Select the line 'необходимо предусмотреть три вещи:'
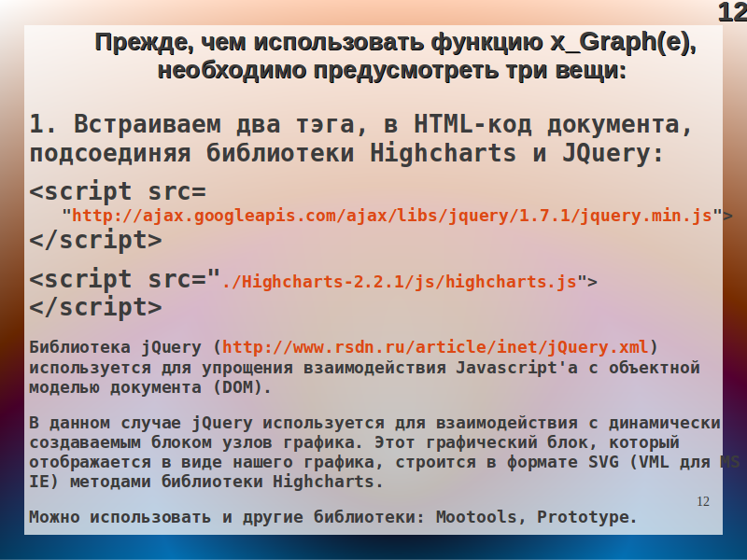The height and width of the screenshot is (560, 747). tap(391, 71)
